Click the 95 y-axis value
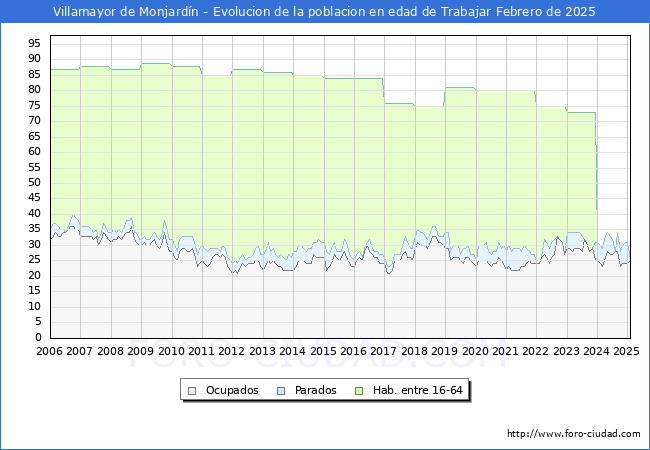The width and height of the screenshot is (650, 450). (x=34, y=43)
